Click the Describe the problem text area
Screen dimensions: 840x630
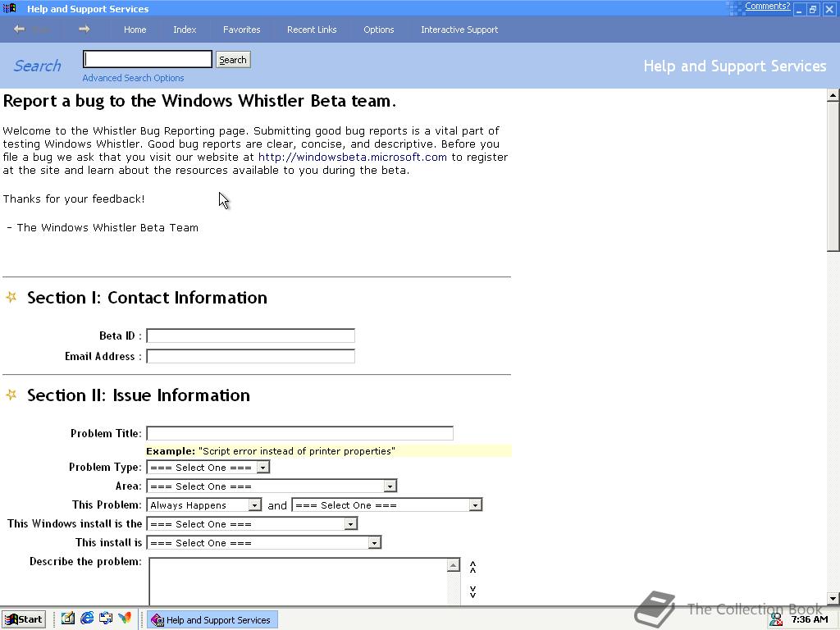coord(298,582)
